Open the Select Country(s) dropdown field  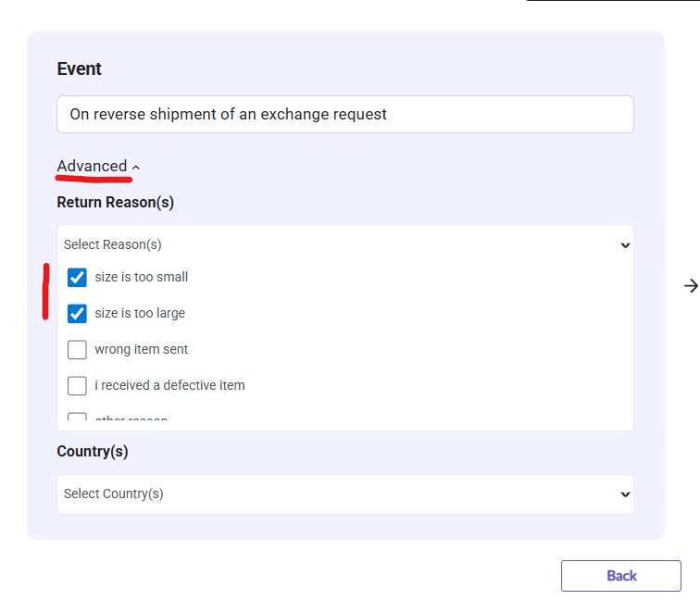(x=344, y=494)
